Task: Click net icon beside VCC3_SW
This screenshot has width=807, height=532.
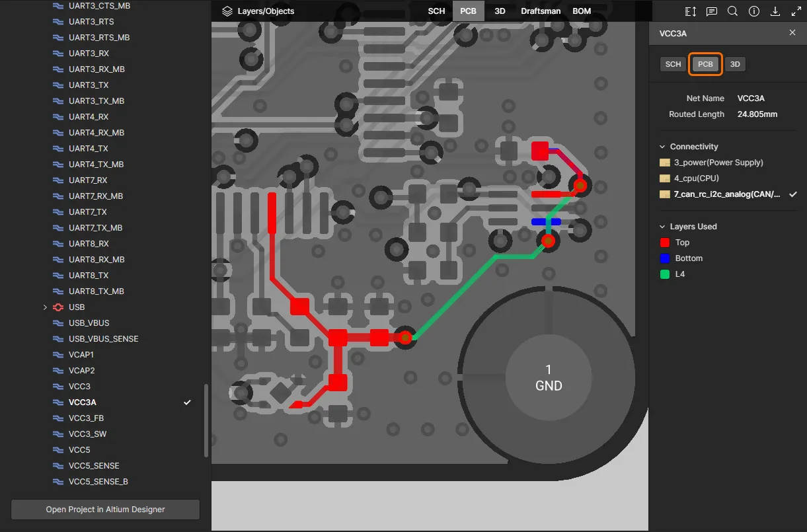Action: pyautogui.click(x=58, y=434)
